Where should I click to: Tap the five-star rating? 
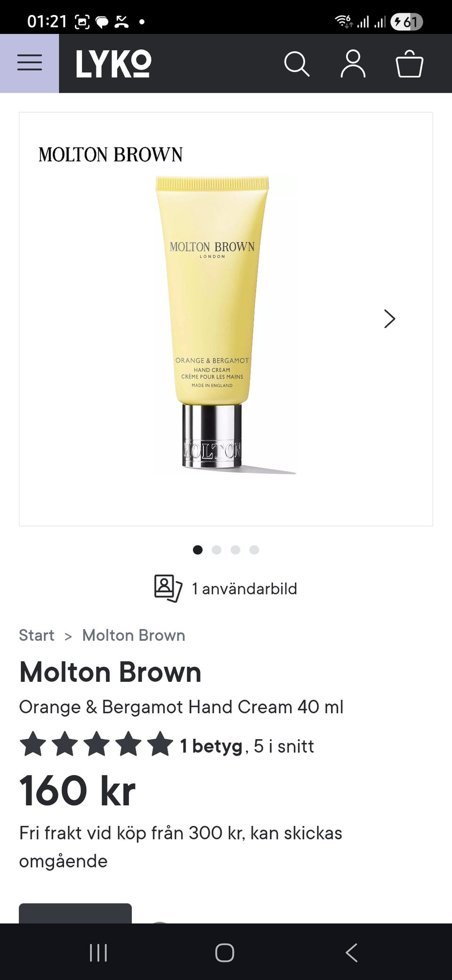tap(97, 744)
